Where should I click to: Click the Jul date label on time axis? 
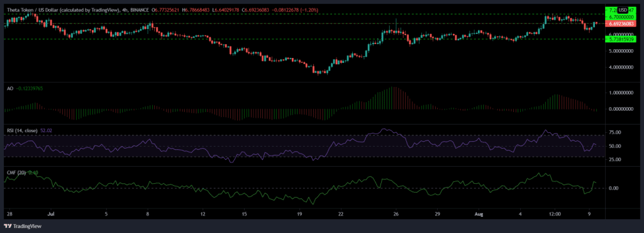click(51, 214)
